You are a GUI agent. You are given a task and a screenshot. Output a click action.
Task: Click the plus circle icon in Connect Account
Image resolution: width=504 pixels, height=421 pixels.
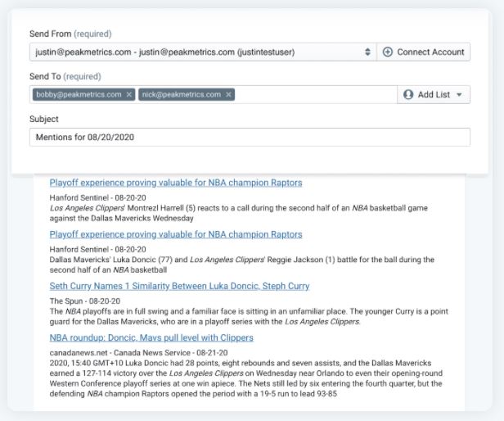click(x=388, y=52)
